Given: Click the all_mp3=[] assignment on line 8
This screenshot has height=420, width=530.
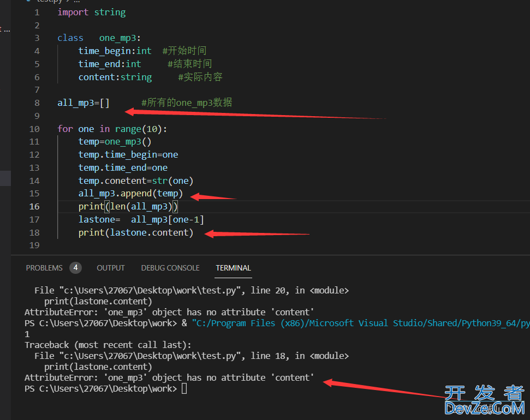Looking at the screenshot, I should pyautogui.click(x=84, y=103).
